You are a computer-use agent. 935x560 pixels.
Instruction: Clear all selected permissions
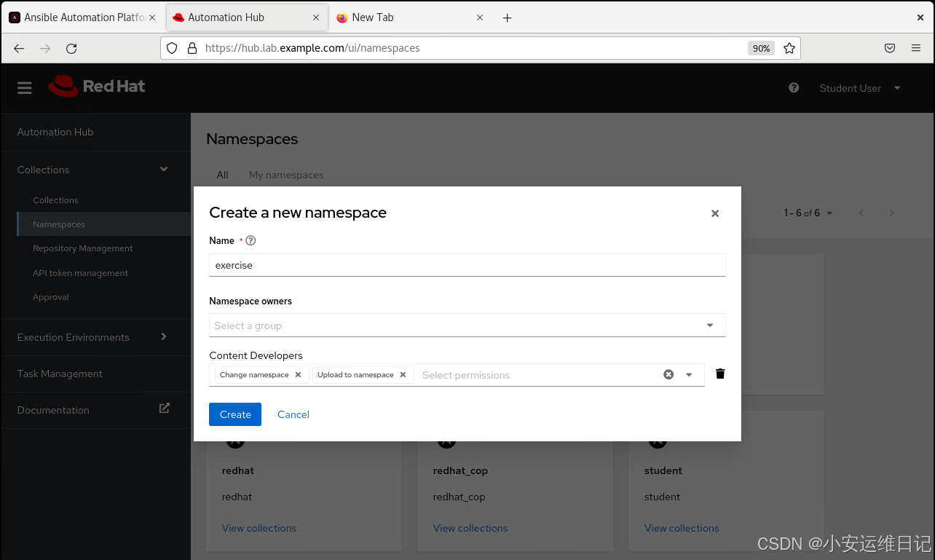(668, 374)
